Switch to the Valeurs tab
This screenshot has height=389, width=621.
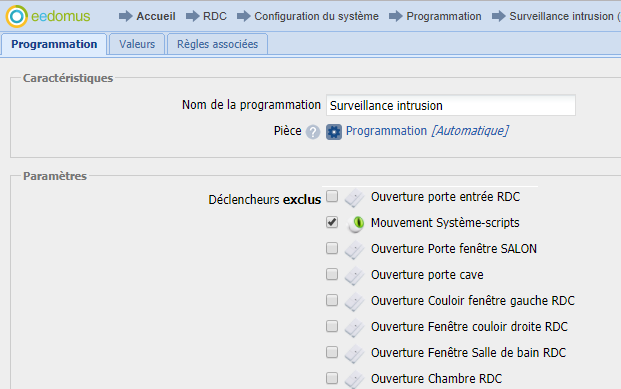[137, 44]
